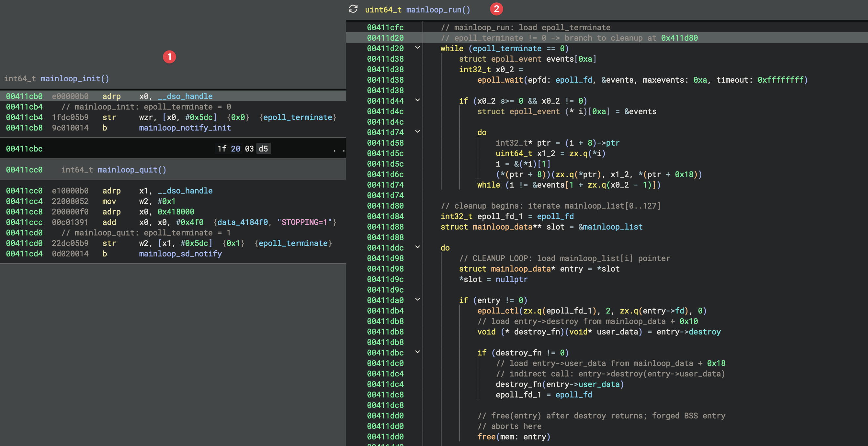Click entry->user_data in destroy_fn call

pyautogui.click(x=583, y=384)
